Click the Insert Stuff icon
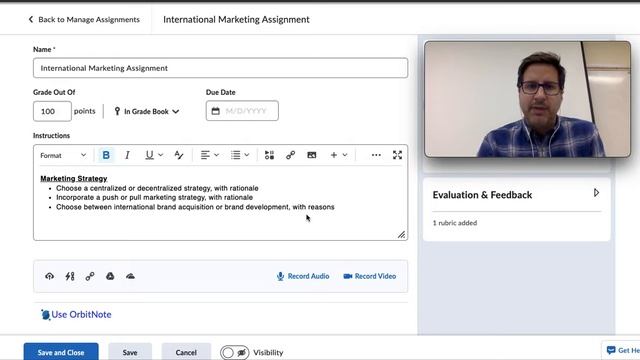 [269, 155]
